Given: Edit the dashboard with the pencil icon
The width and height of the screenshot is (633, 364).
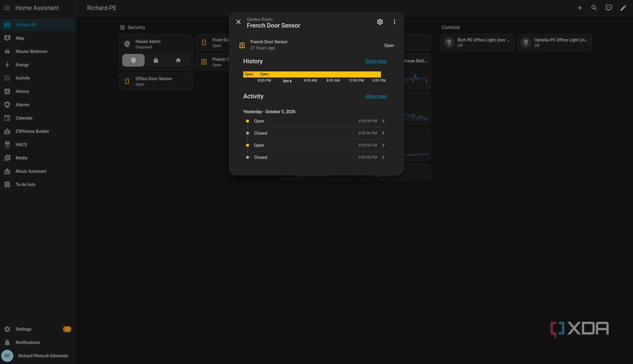Looking at the screenshot, I should (x=623, y=8).
